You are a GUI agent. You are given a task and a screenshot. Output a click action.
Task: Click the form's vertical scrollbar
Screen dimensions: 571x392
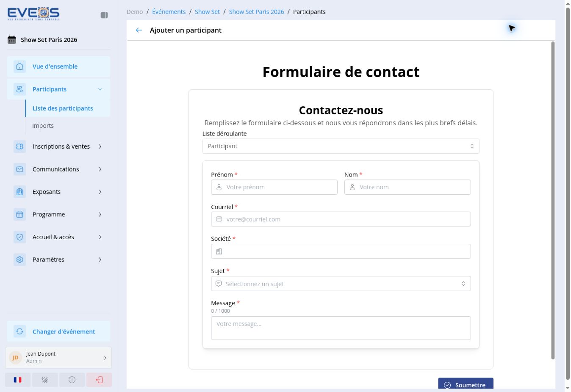(553, 200)
